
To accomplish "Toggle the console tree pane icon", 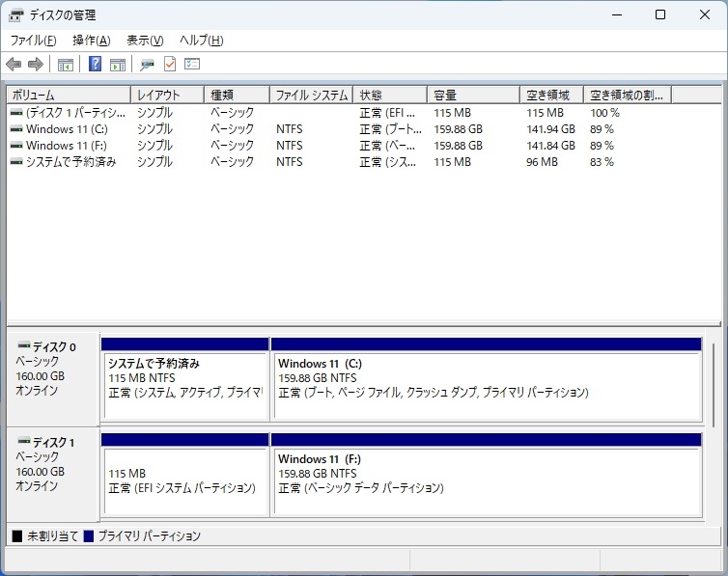I will (x=66, y=65).
